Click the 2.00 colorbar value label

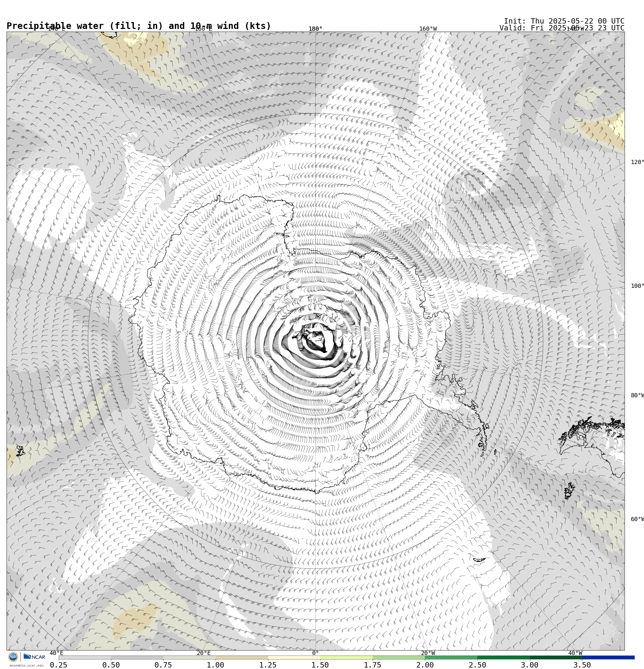425,665
